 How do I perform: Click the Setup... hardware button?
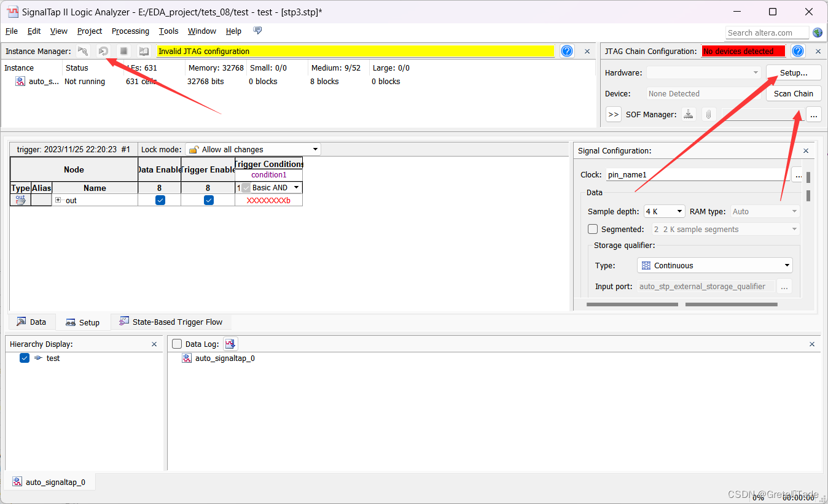point(794,72)
